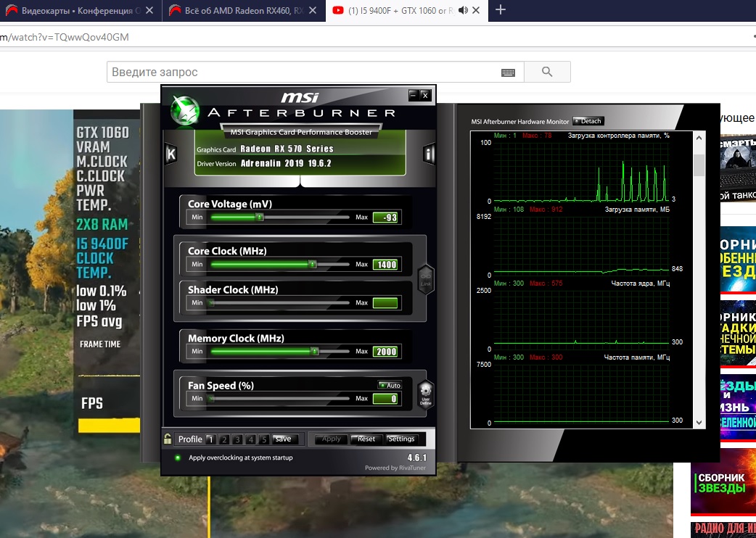
Task: Click the Memory Clock value field 2000
Action: pos(385,352)
